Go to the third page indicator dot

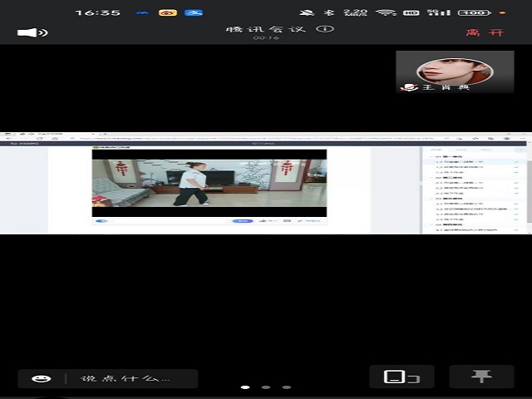click(x=286, y=387)
